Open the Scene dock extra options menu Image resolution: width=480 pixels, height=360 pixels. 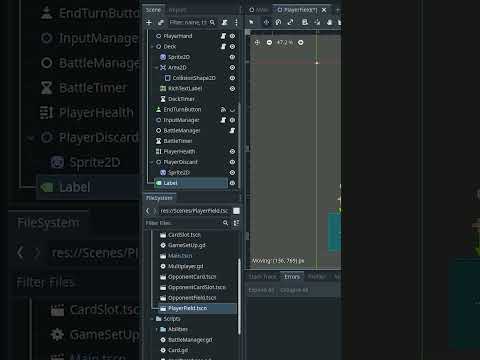(x=236, y=22)
